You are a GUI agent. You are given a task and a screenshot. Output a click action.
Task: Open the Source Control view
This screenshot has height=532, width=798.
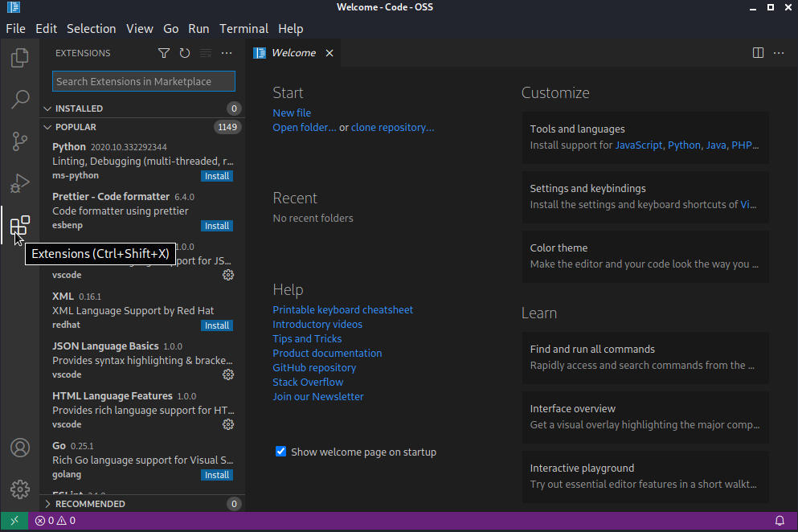point(20,141)
